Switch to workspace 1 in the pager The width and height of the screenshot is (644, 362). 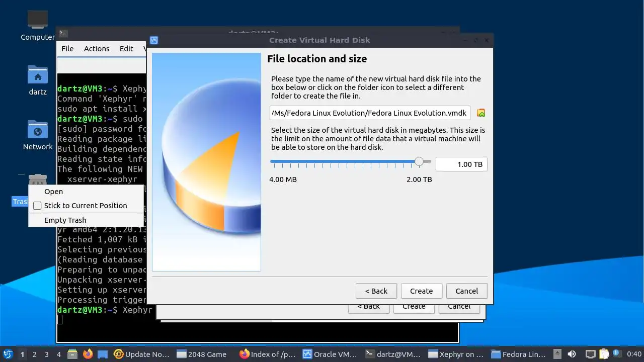(x=22, y=354)
